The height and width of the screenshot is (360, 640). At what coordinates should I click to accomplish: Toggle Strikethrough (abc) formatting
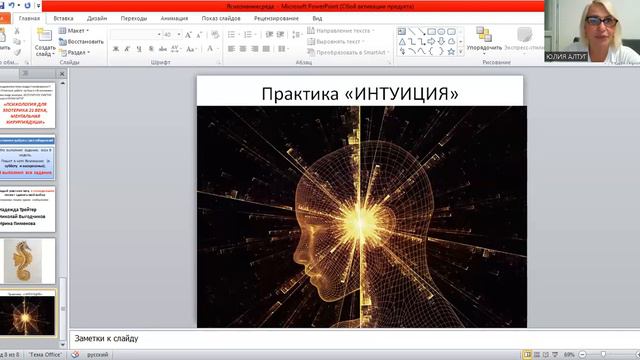[163, 49]
